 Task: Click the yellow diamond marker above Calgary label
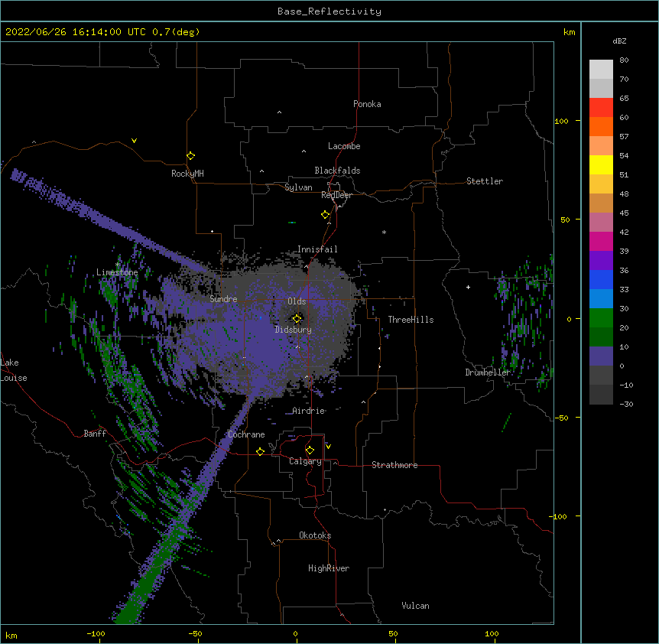pyautogui.click(x=310, y=450)
